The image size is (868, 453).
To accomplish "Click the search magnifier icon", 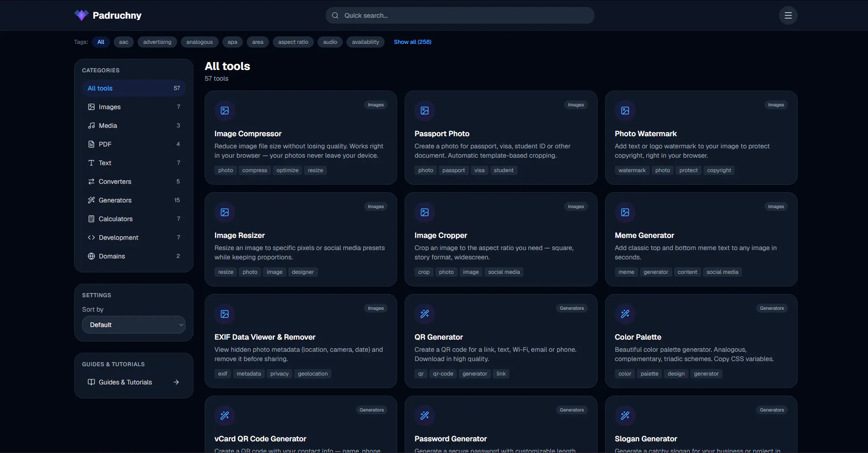I will 335,15.
